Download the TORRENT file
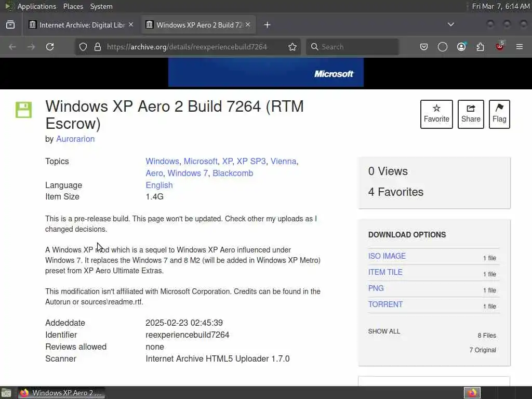 click(385, 304)
